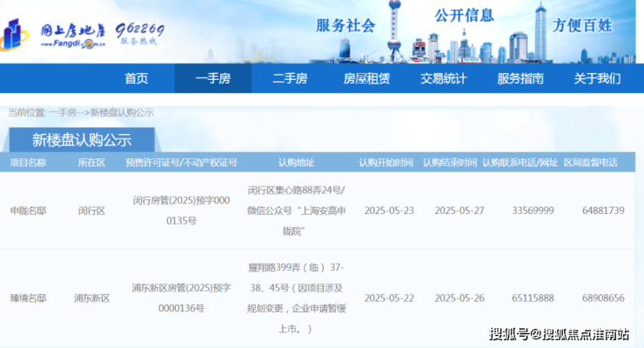Open 交易统计 page
Viewport: 644px width, 348px height.
coord(443,78)
